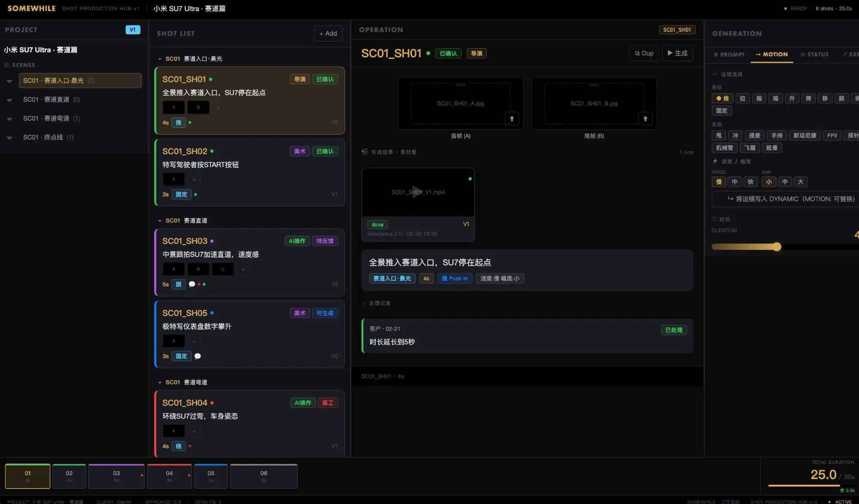Switch to the PROMPT tab
859x504 pixels.
point(729,55)
